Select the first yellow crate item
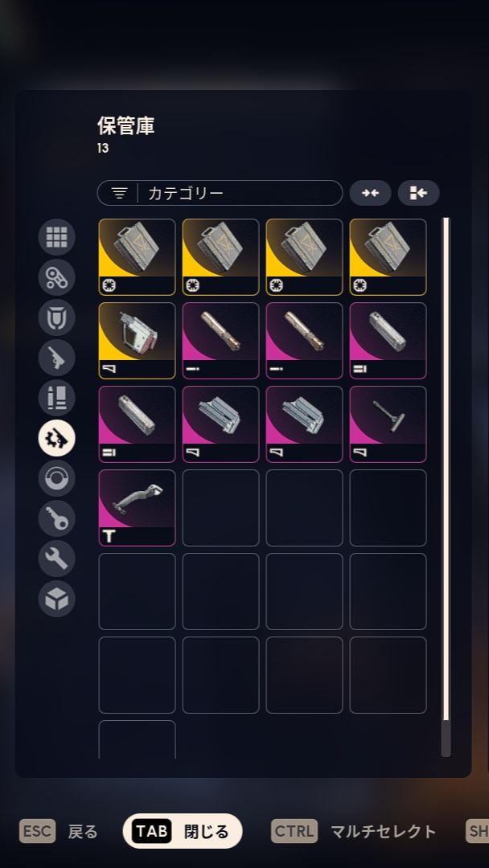 [x=137, y=257]
